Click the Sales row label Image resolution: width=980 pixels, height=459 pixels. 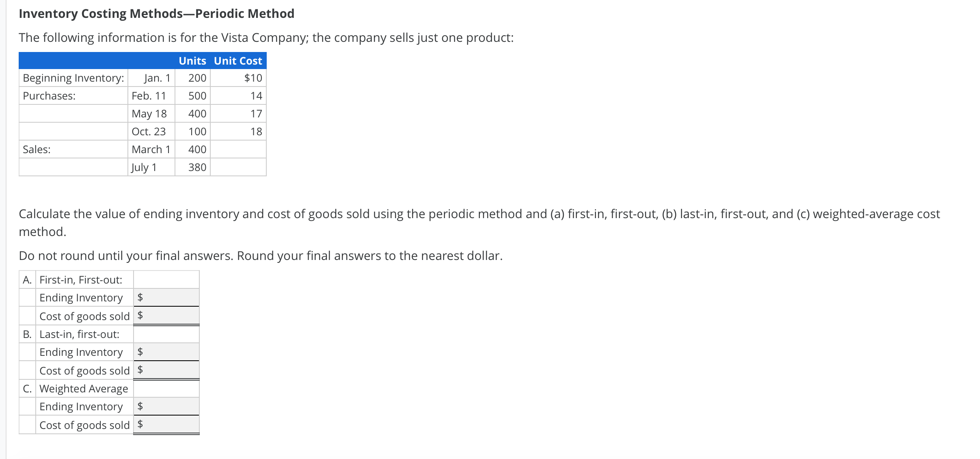(37, 149)
